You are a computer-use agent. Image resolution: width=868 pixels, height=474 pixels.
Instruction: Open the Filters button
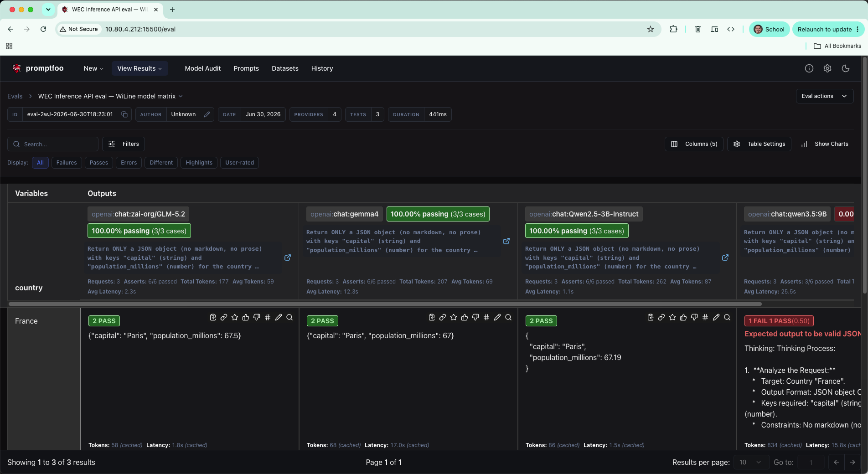coord(124,144)
